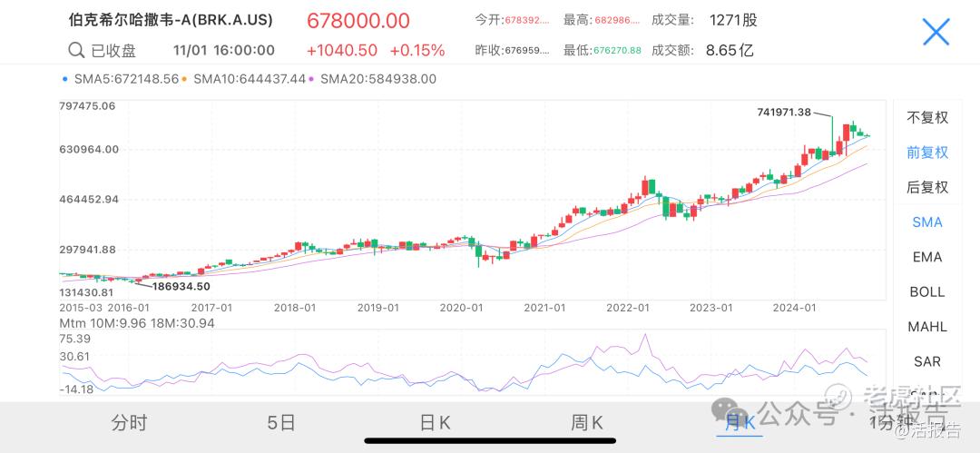Image resolution: width=980 pixels, height=453 pixels.
Task: Switch to the 日K tab
Action: point(435,423)
